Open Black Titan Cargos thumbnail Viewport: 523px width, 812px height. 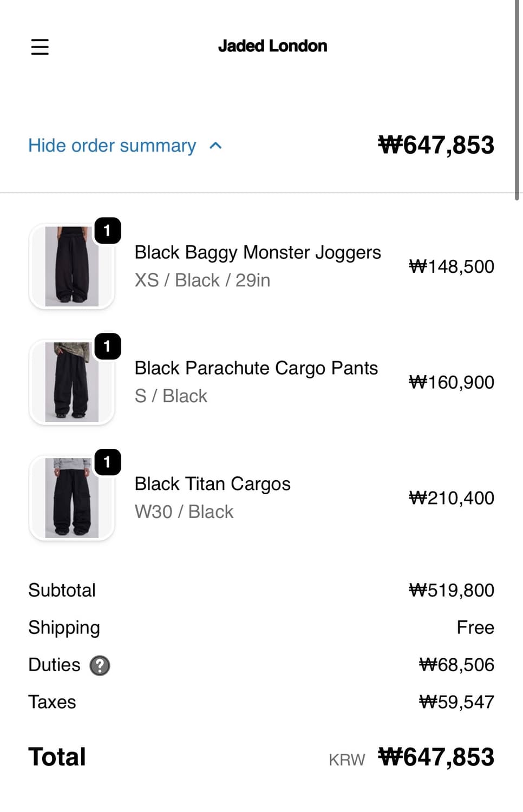pos(71,498)
